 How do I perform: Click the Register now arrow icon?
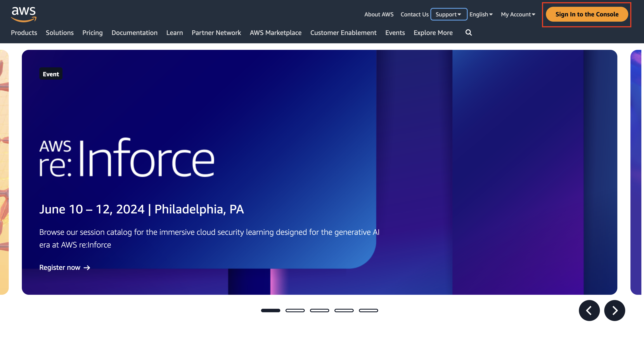[x=86, y=268]
